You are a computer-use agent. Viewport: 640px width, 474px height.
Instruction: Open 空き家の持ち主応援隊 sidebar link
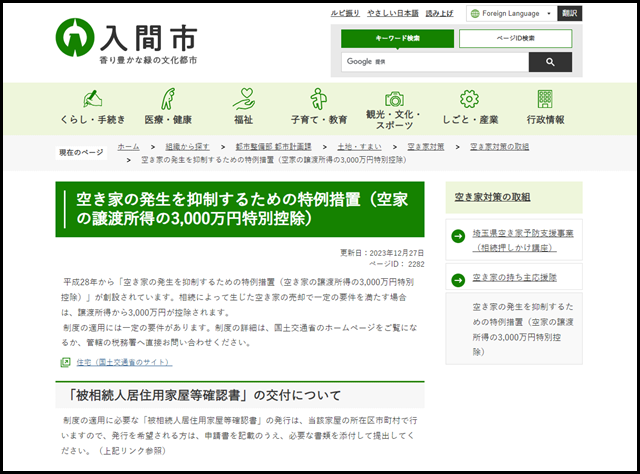(514, 278)
